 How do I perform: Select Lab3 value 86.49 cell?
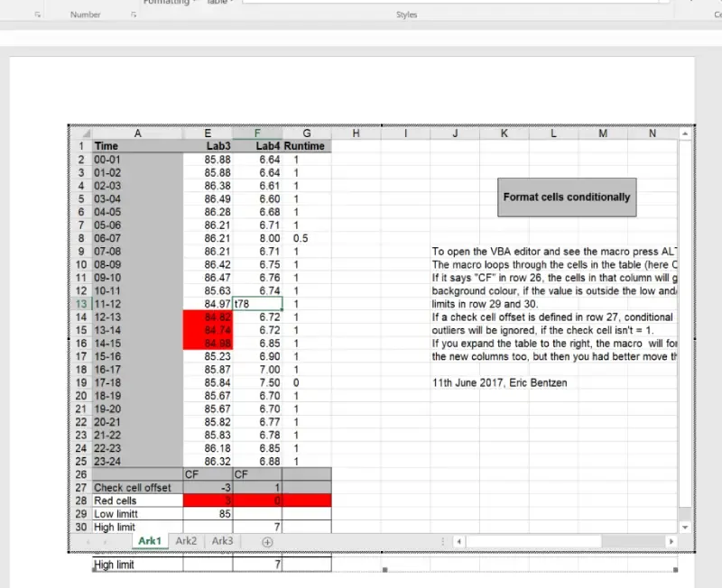coord(208,198)
